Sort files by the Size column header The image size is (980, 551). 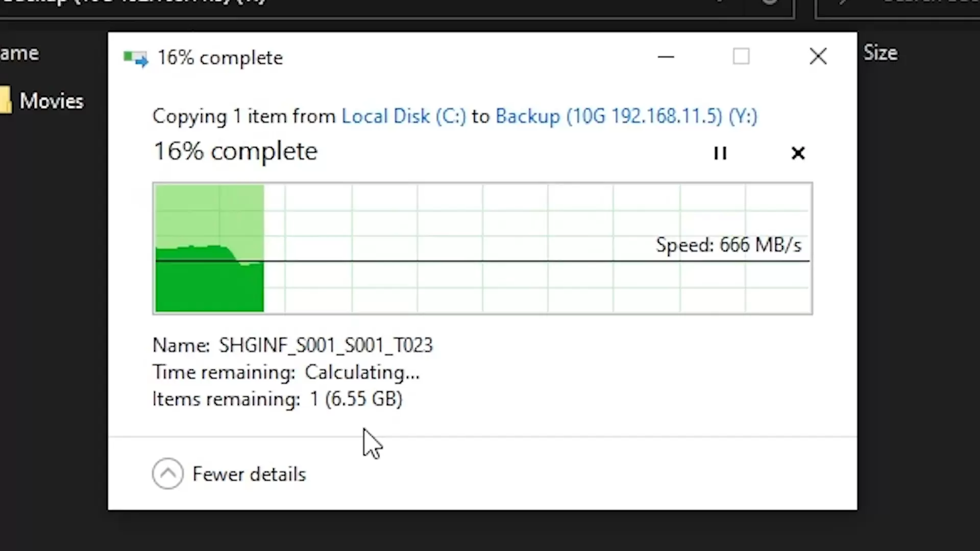click(880, 53)
